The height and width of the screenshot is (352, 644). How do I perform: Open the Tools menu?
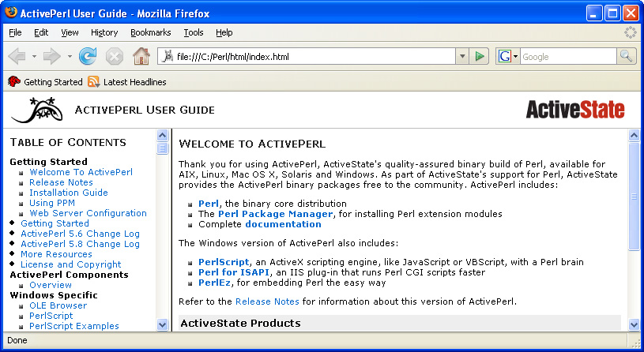194,32
